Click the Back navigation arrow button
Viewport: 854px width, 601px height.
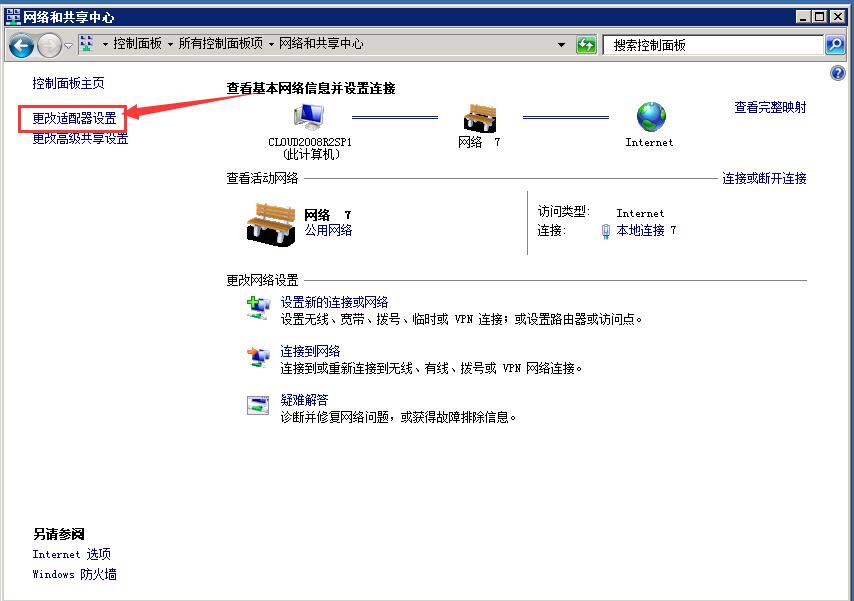click(22, 45)
